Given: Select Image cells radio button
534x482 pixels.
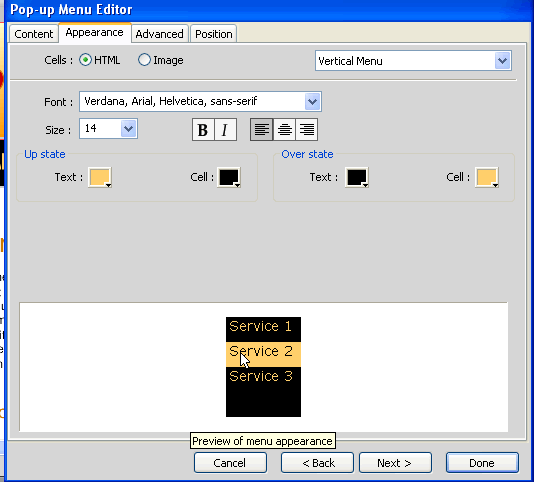Looking at the screenshot, I should coord(144,60).
